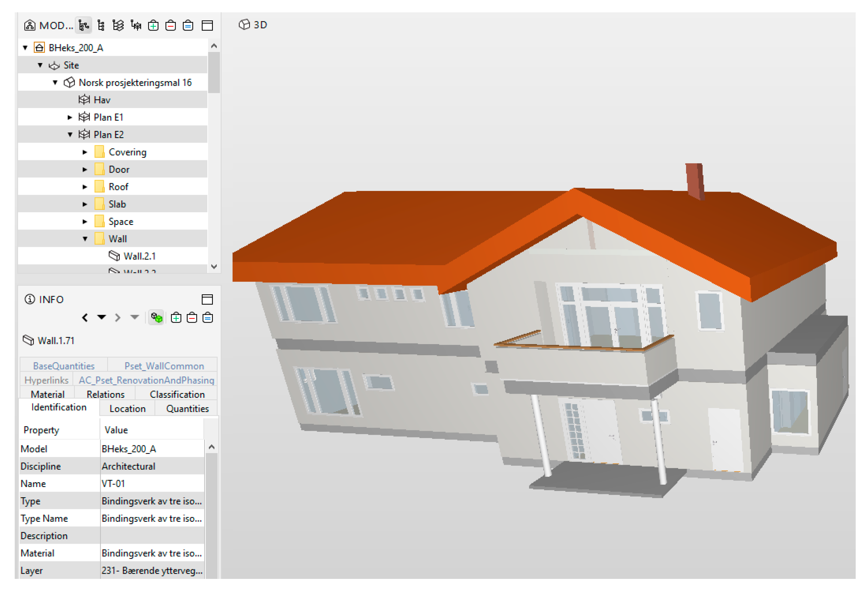868x593 pixels.
Task: Switch model tree to flat hierarchy view
Action: pyautogui.click(x=101, y=26)
